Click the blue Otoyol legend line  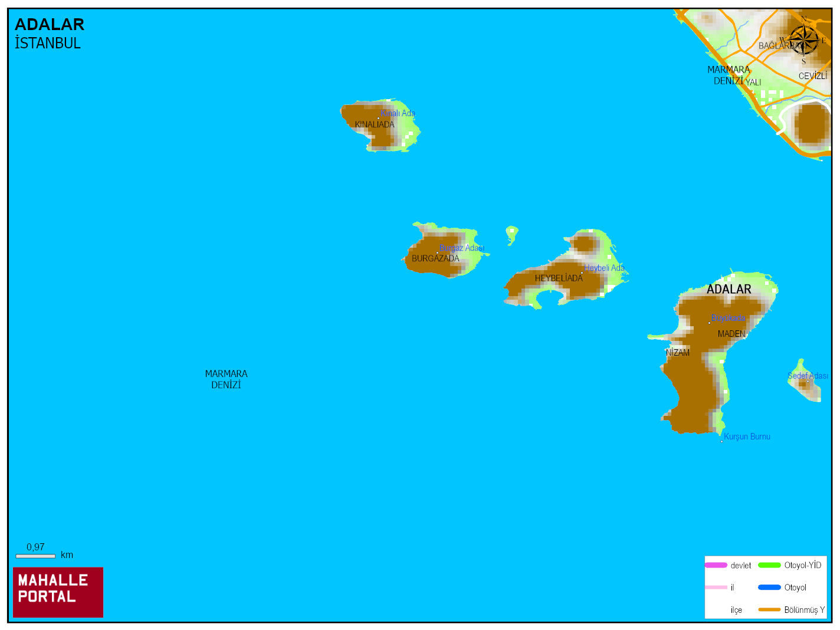click(769, 588)
